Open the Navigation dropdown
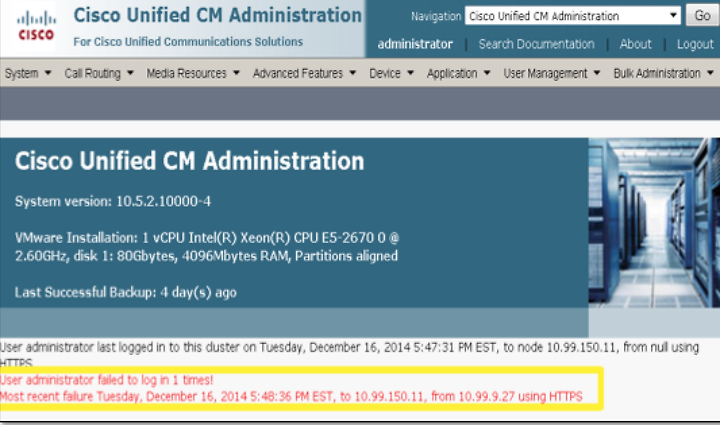The height and width of the screenshot is (425, 720). [573, 16]
